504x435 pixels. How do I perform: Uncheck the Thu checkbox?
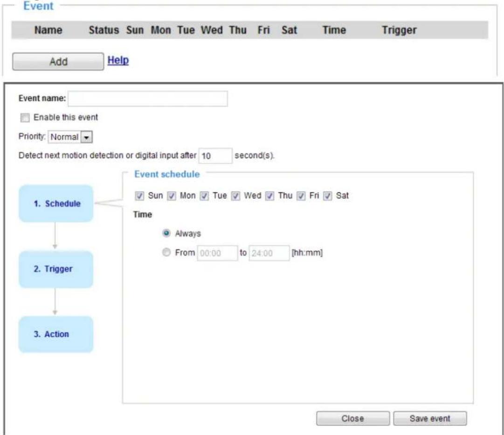click(x=269, y=196)
